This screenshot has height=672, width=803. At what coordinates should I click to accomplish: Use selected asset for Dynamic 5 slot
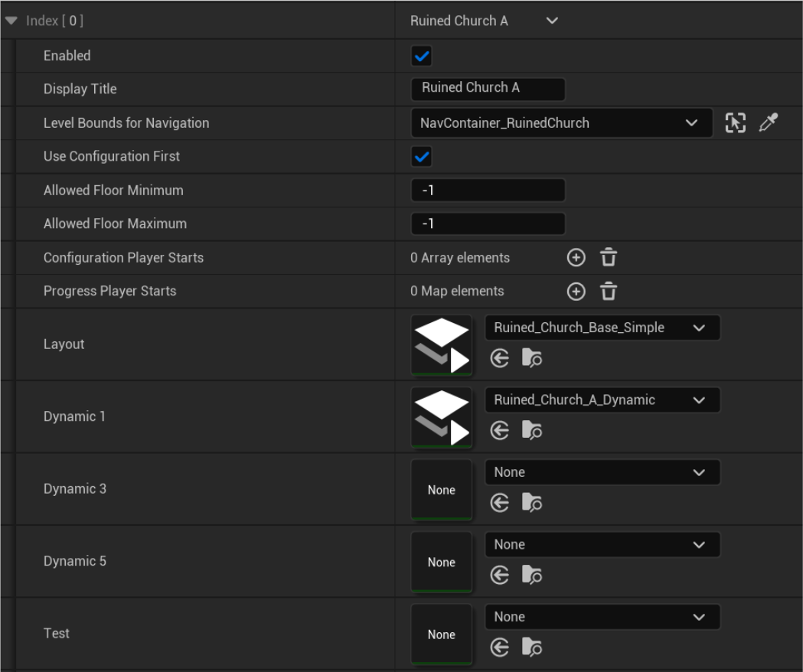pos(499,575)
